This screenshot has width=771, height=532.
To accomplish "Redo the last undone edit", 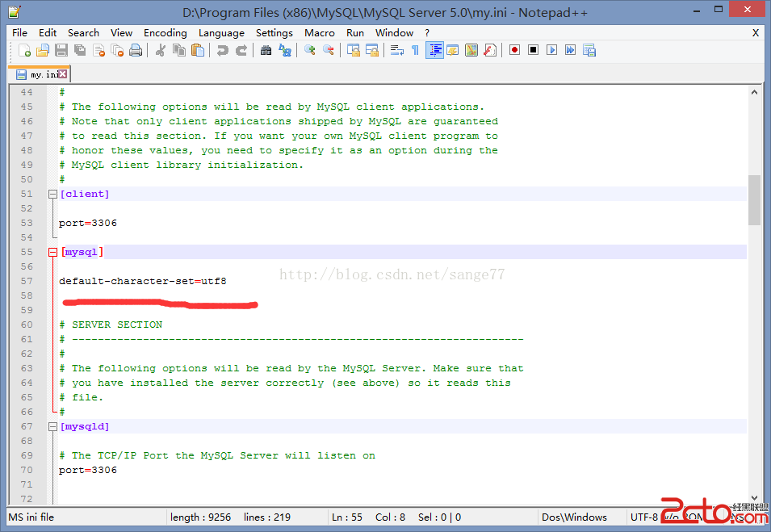I will pos(241,50).
